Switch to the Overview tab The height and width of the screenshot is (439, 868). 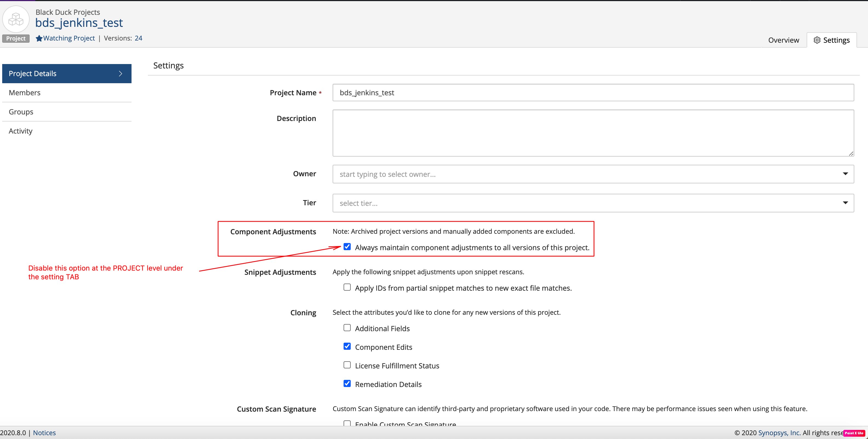click(783, 40)
